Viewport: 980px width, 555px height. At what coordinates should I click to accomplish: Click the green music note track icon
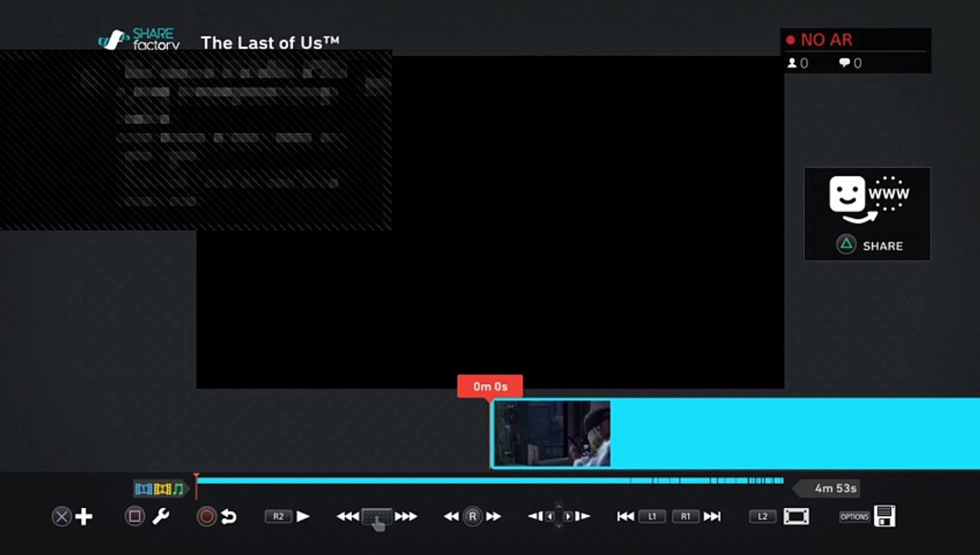click(178, 489)
